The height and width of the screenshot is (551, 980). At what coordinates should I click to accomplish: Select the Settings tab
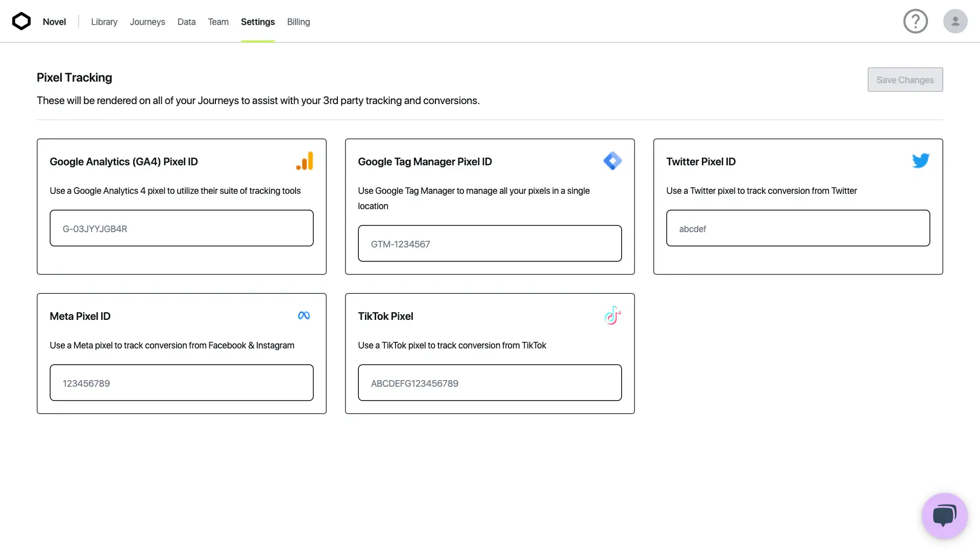pyautogui.click(x=258, y=22)
